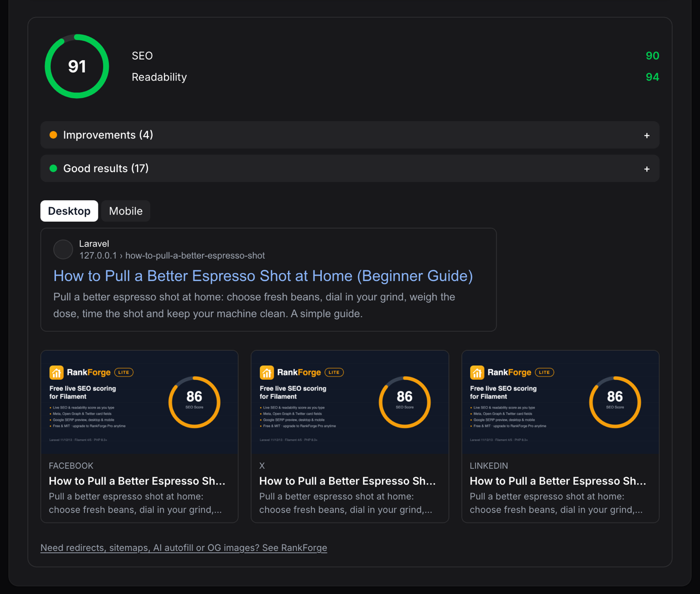Click the 86 score ring in LinkedIn card
700x594 pixels.
(x=615, y=402)
